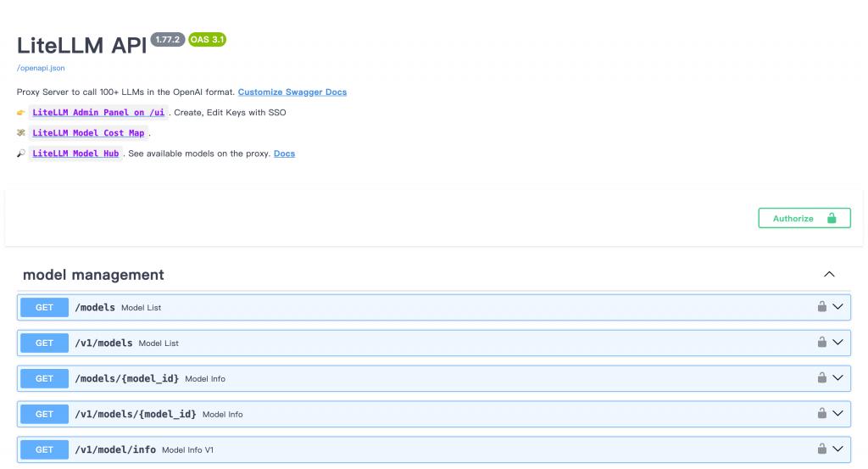Screen dimensions: 868x469
Task: Click the money emoji beside Model Cost Map
Action: [x=21, y=133]
